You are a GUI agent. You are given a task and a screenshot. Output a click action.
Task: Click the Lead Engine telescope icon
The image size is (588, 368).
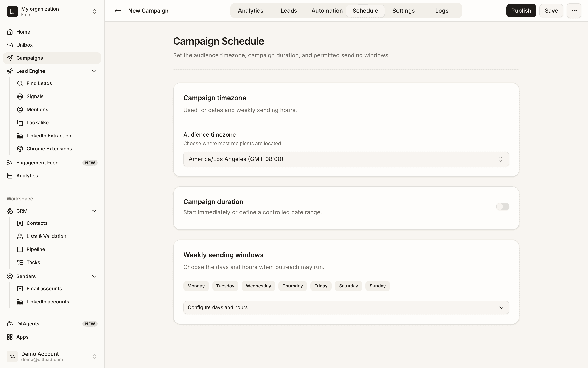pyautogui.click(x=10, y=71)
